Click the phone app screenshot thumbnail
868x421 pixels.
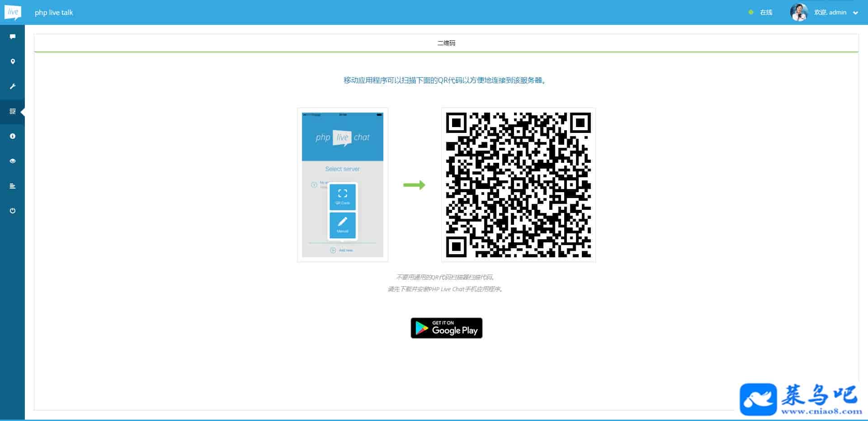click(x=343, y=185)
